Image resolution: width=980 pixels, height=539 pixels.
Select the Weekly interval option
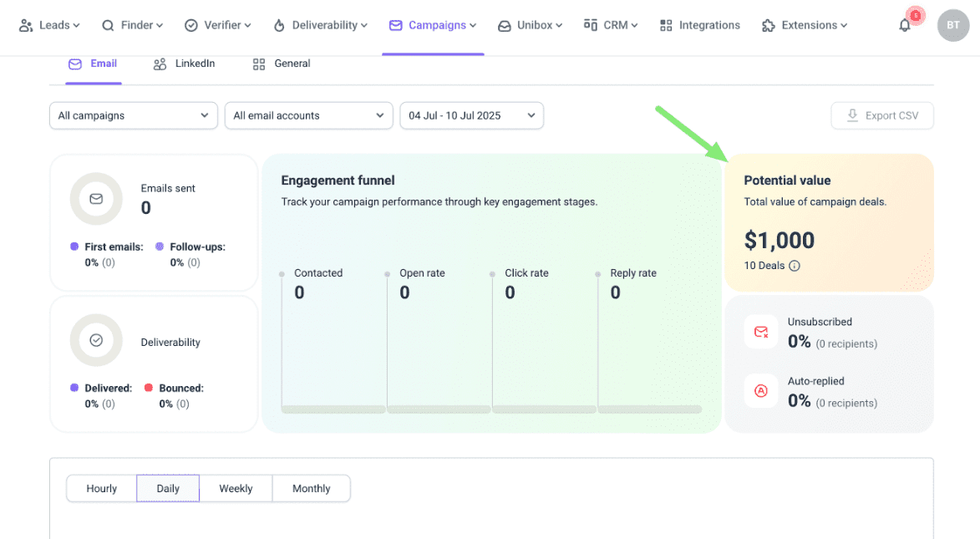click(236, 489)
